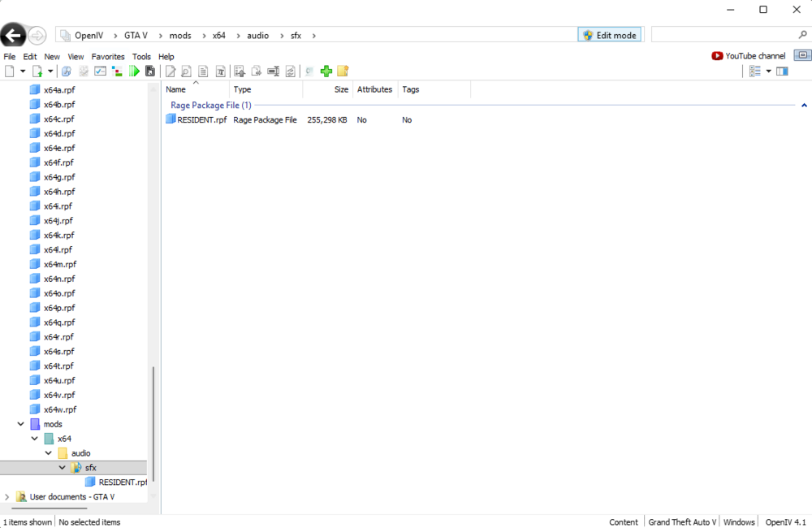Click the pages with right-arrow extract icon
Screen dimensions: 812x528
click(x=256, y=71)
